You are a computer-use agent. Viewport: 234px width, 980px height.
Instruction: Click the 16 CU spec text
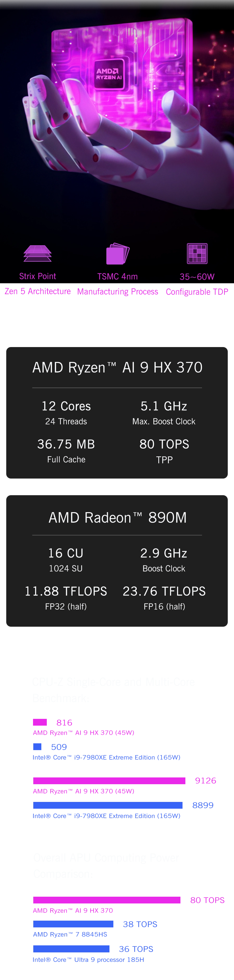[x=66, y=553]
